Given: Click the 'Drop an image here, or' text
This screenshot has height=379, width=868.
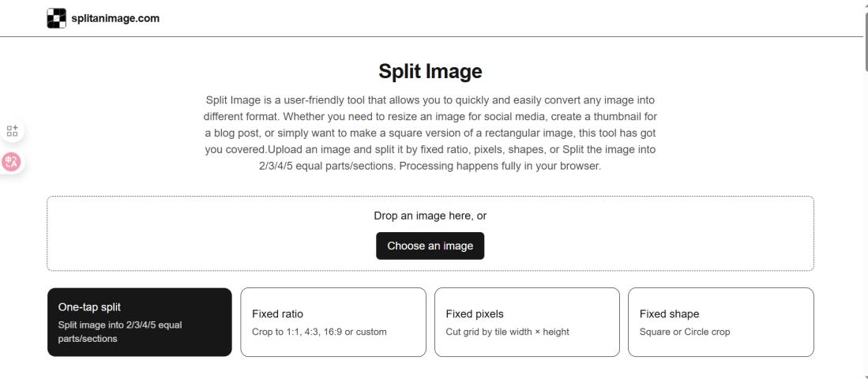Looking at the screenshot, I should (x=430, y=215).
